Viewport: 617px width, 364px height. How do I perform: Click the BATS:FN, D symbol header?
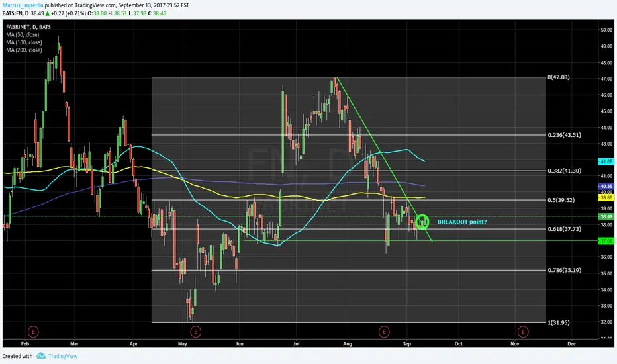(x=15, y=13)
